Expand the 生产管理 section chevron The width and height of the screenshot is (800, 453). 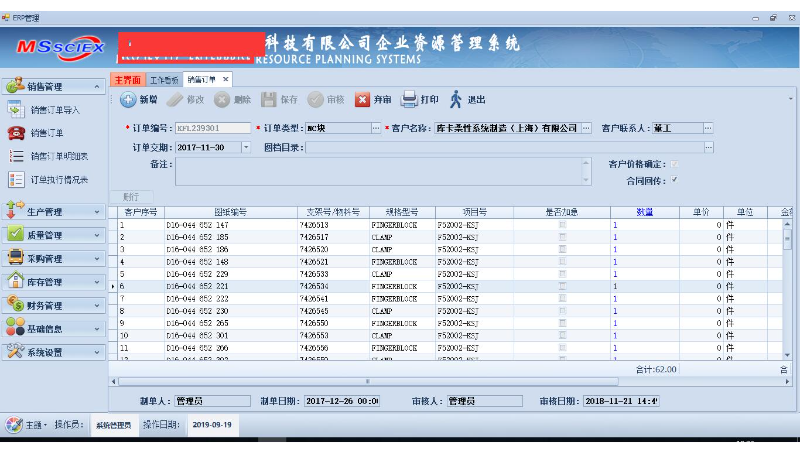point(97,212)
